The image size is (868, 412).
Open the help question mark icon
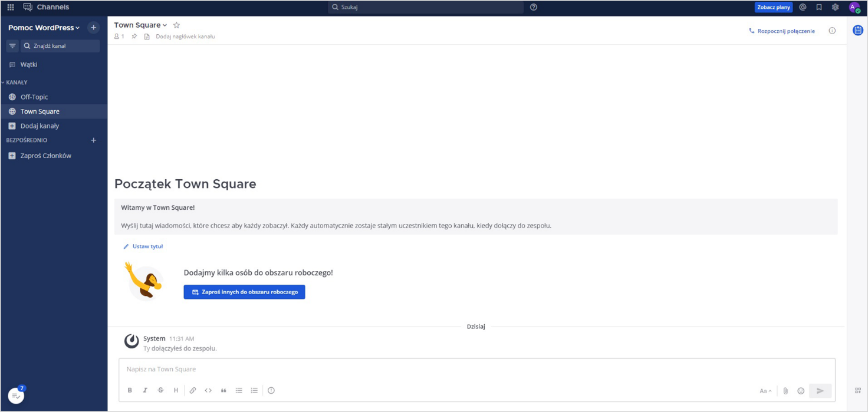pyautogui.click(x=534, y=7)
